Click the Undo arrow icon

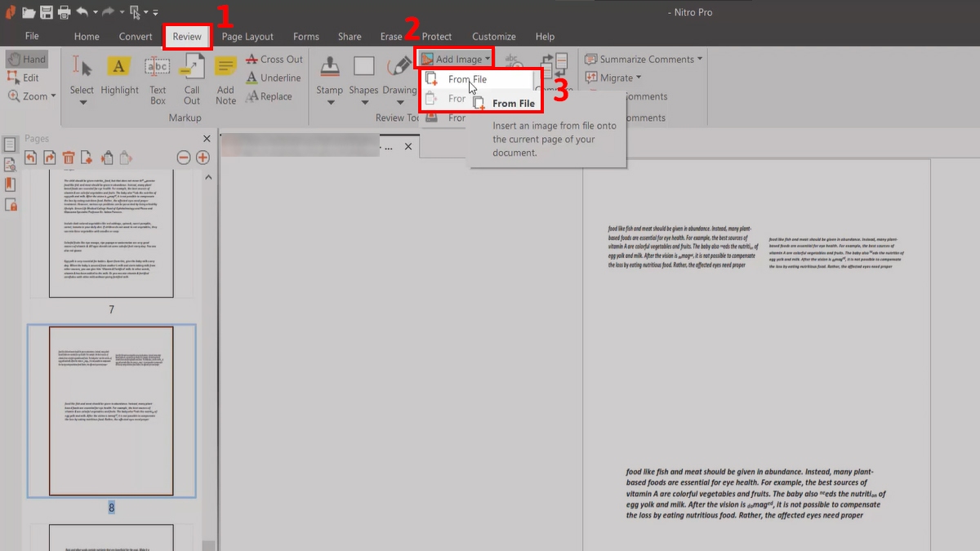[82, 12]
